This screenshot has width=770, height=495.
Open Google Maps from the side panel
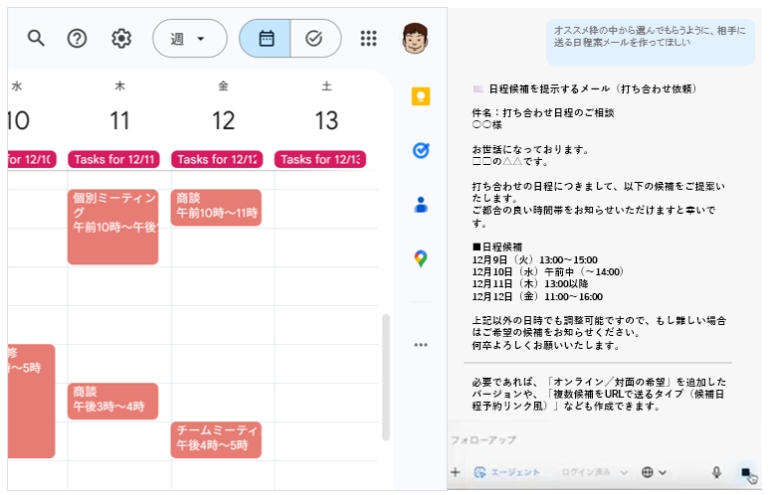tap(421, 258)
